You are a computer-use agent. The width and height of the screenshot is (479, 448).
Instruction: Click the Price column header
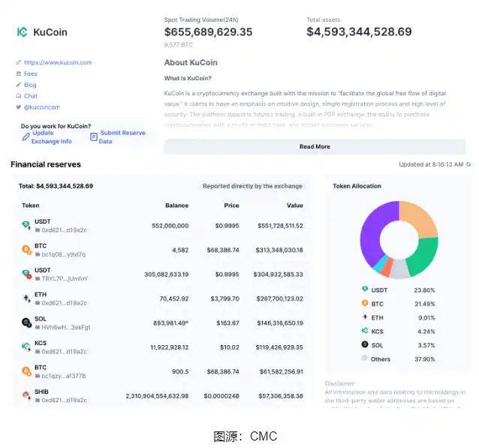231,206
